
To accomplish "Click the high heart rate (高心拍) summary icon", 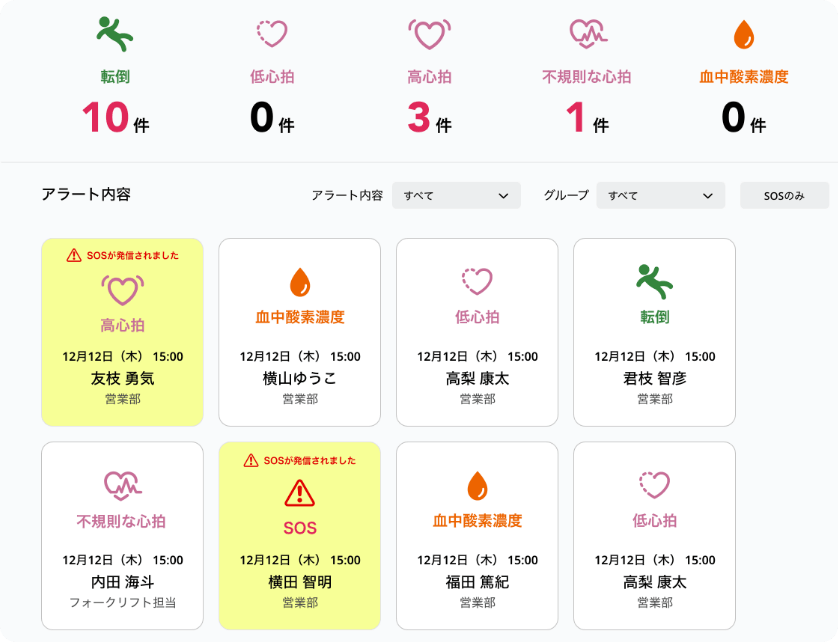I will tap(429, 35).
